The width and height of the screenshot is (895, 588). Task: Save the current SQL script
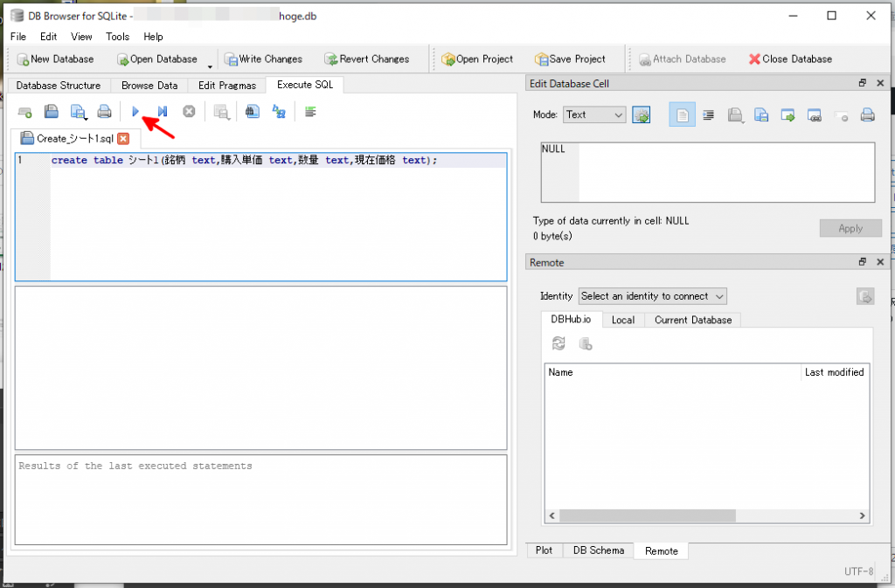[x=79, y=111]
